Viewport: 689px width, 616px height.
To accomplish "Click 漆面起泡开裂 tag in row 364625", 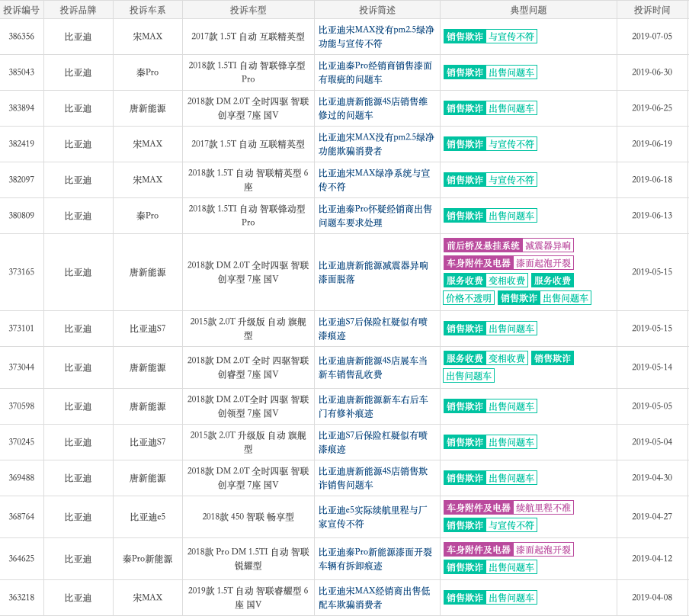I will (543, 550).
